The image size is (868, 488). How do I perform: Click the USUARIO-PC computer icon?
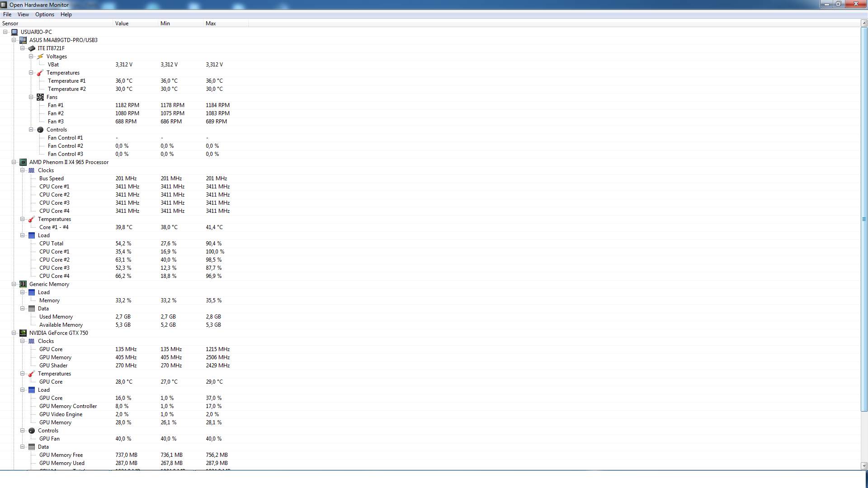14,32
